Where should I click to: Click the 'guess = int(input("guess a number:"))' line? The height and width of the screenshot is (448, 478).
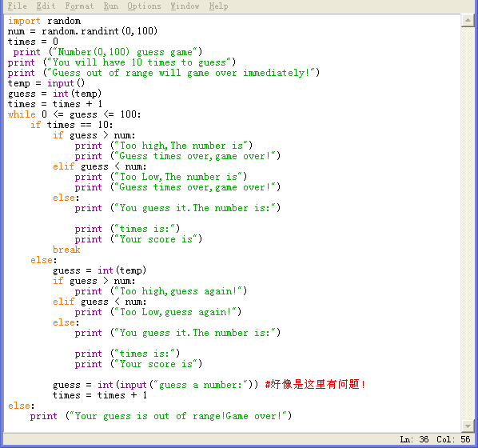click(x=156, y=385)
